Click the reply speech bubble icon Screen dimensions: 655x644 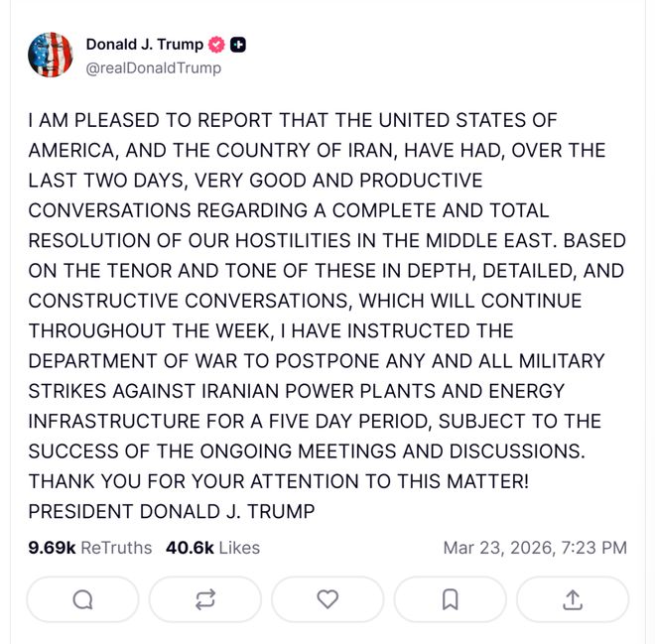(x=82, y=599)
